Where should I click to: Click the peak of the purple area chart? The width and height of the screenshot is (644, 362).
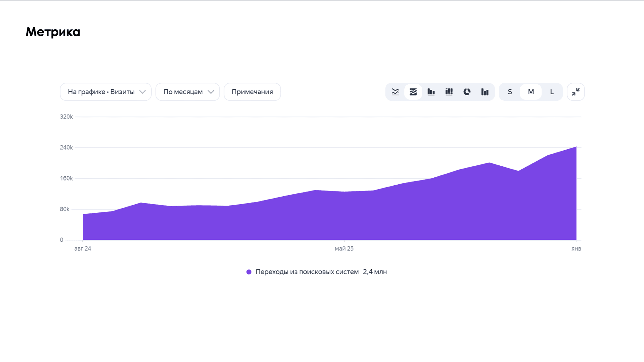576,147
